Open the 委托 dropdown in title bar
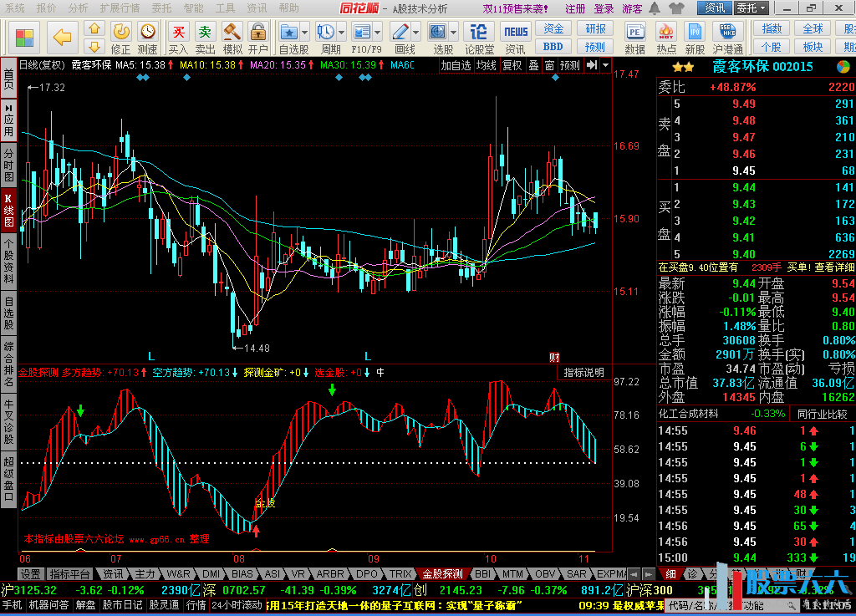 click(750, 8)
